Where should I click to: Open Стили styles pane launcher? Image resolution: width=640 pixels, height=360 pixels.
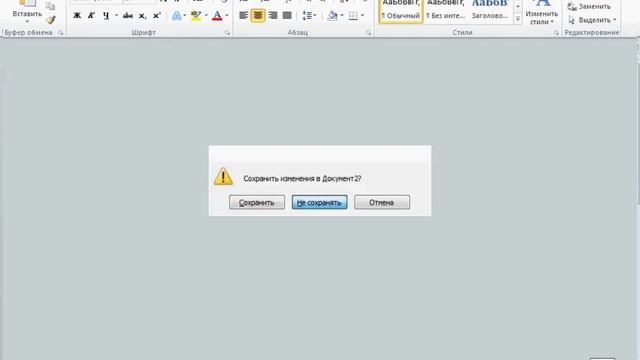[556, 33]
